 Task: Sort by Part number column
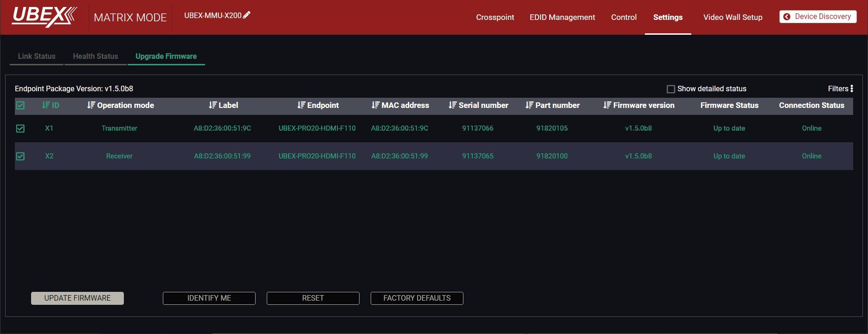[552, 105]
